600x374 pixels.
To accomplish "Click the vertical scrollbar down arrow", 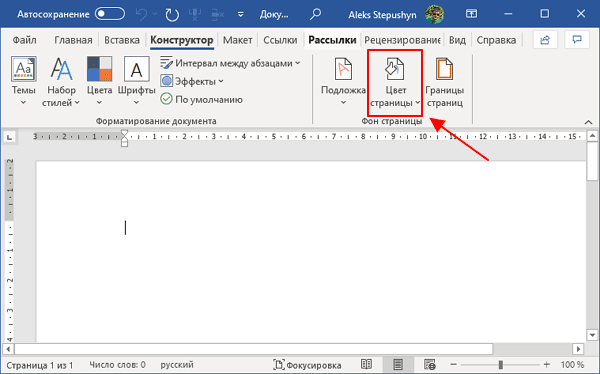I will tap(592, 335).
